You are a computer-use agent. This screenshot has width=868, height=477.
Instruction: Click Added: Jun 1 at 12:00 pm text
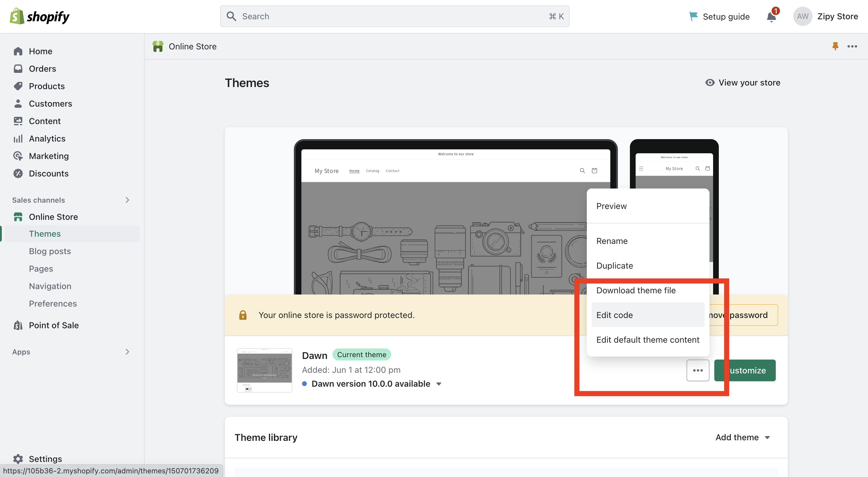point(351,369)
